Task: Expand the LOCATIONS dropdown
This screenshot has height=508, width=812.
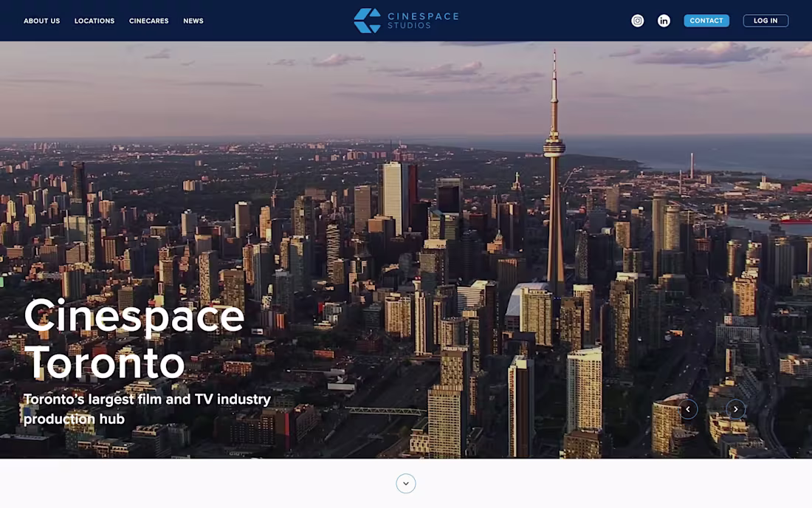Action: tap(94, 21)
